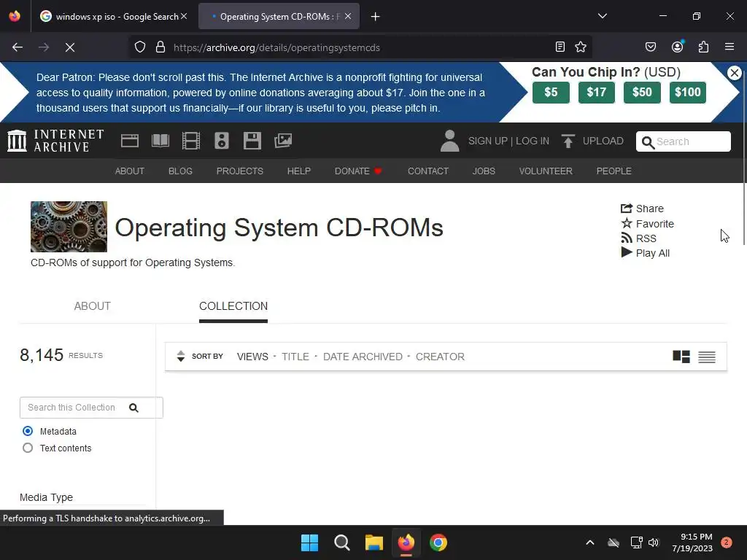Viewport: 747px width, 560px height.
Task: Click LOG IN link
Action: pos(533,141)
